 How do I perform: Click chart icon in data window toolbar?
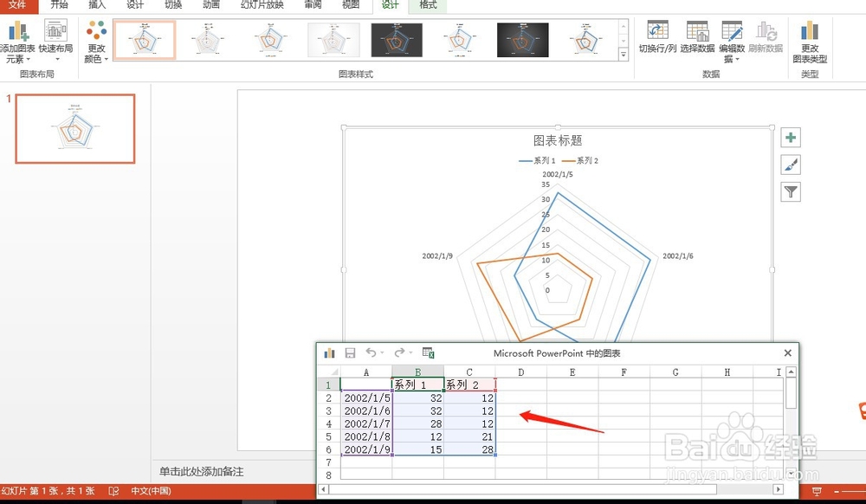click(330, 352)
